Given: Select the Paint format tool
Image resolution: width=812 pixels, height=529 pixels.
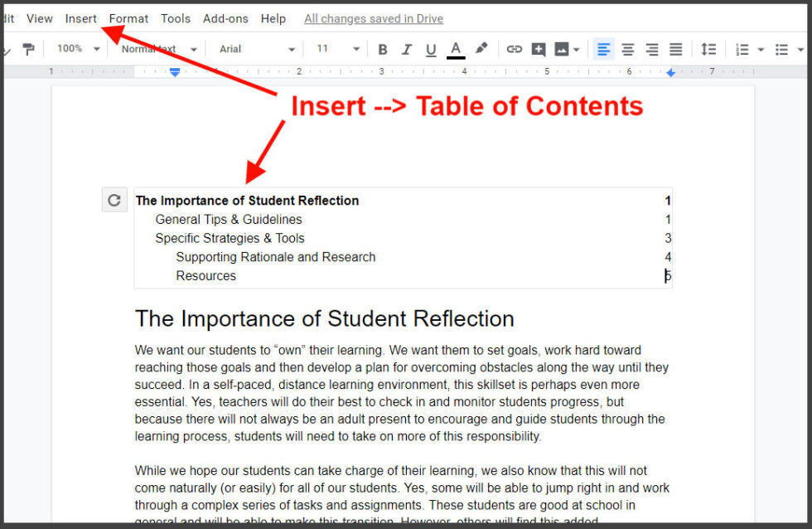Looking at the screenshot, I should tap(28, 49).
